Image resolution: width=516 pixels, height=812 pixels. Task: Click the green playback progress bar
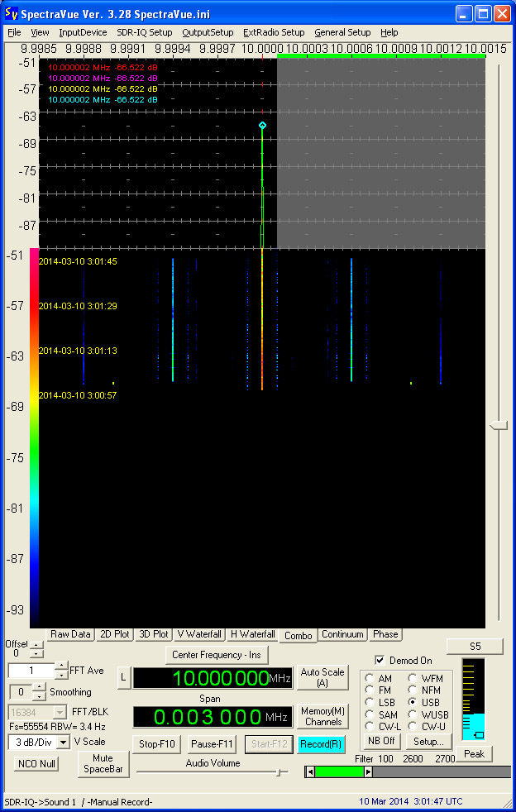coord(339,771)
